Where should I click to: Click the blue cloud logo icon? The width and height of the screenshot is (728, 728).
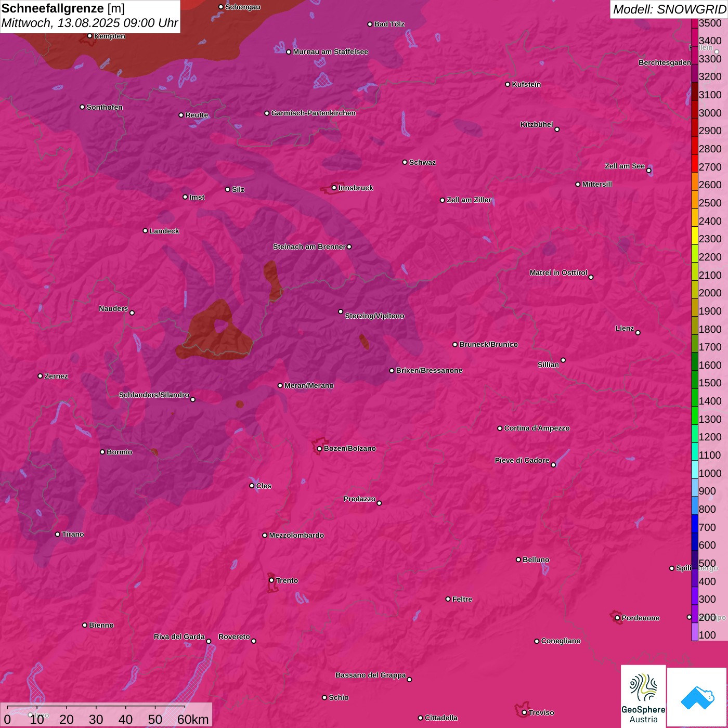click(697, 698)
